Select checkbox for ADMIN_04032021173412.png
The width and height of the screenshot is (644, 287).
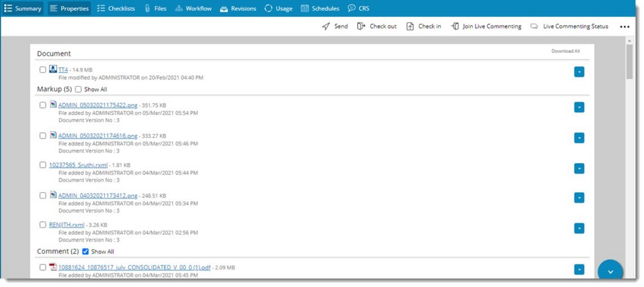coord(43,195)
